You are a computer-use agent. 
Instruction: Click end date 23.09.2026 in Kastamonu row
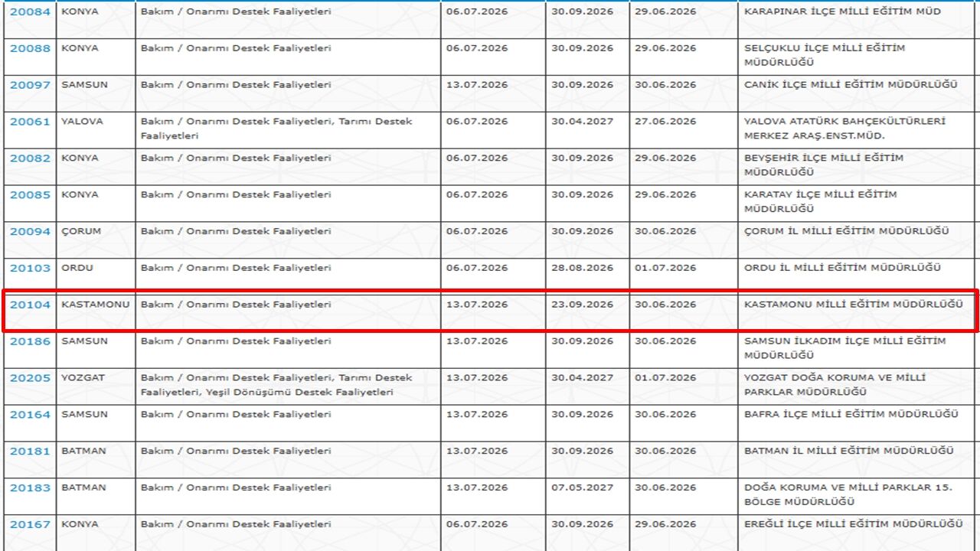coord(582,305)
